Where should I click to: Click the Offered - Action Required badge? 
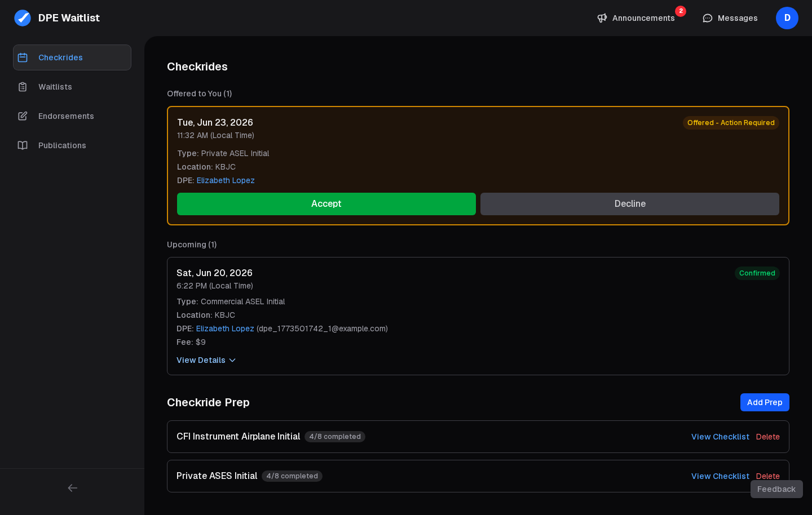click(x=731, y=123)
